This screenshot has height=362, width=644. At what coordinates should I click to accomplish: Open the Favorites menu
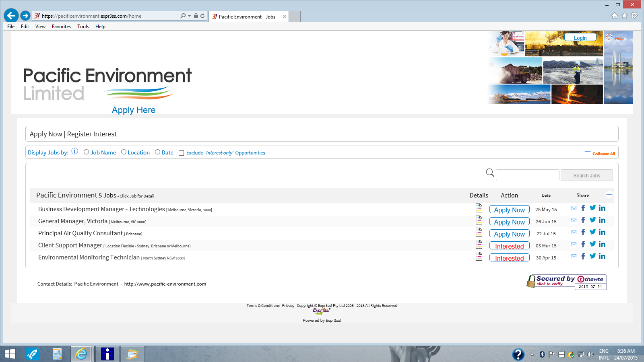click(61, 27)
